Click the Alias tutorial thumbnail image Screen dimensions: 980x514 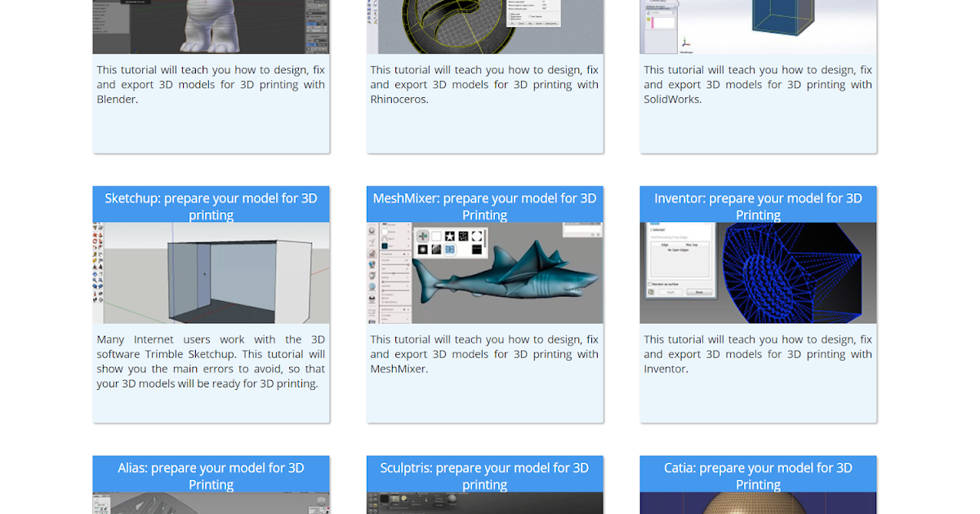point(211,503)
